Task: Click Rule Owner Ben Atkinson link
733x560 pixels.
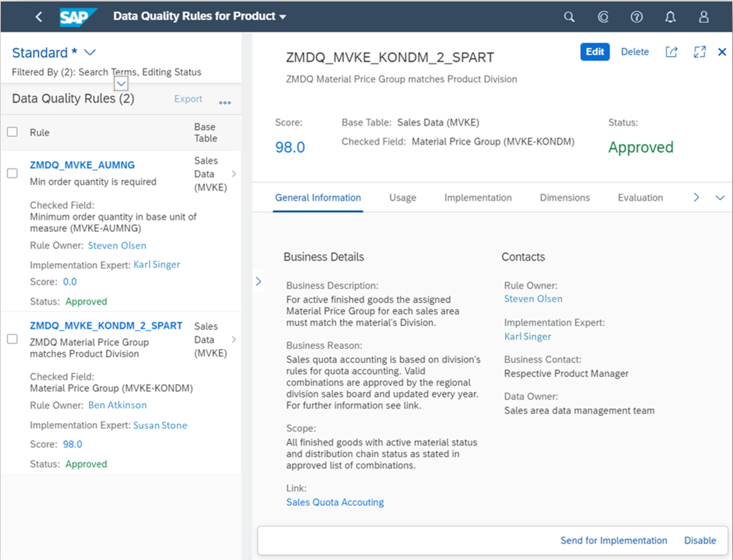Action: pyautogui.click(x=117, y=405)
